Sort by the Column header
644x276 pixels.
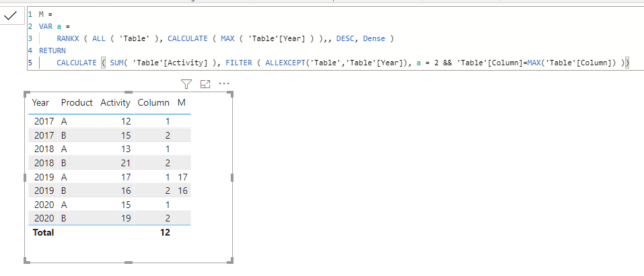153,103
